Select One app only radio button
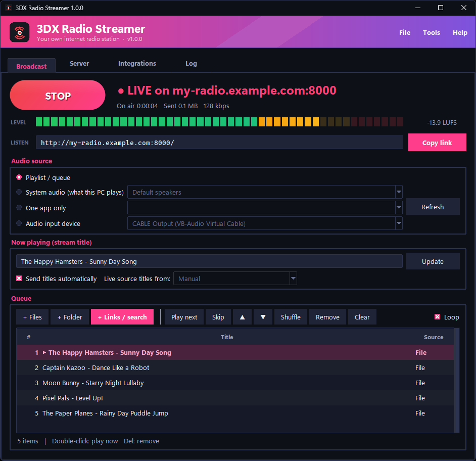This screenshot has width=476, height=461. 19,208
